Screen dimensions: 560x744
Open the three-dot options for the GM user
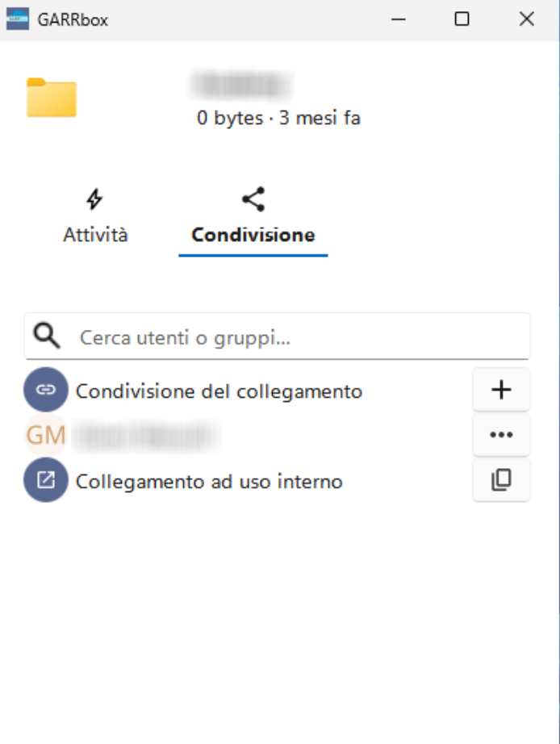(x=500, y=434)
